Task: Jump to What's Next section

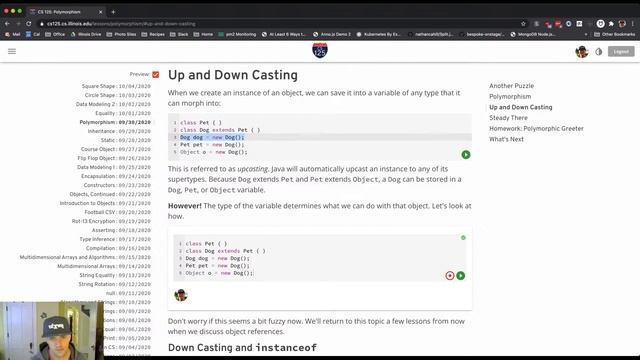Action: click(x=506, y=139)
